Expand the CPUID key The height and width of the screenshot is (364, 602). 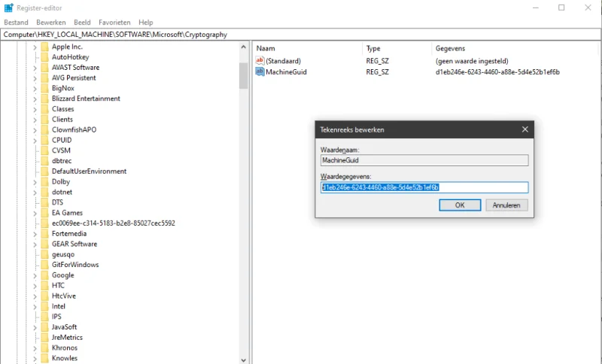coord(35,140)
